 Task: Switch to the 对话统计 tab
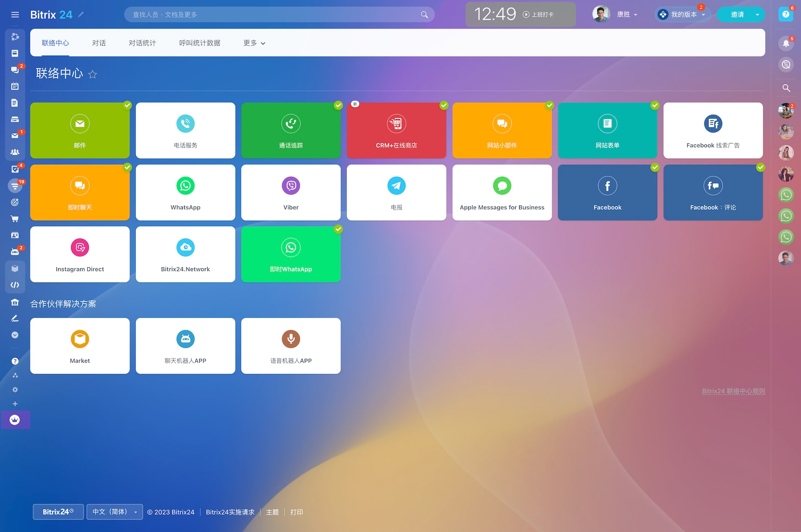[x=143, y=43]
